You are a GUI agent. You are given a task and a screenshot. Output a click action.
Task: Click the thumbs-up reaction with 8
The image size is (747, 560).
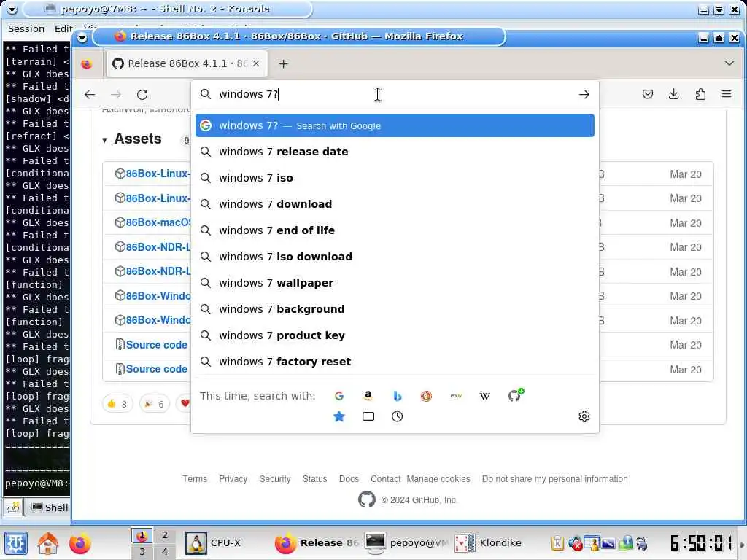[x=117, y=404]
